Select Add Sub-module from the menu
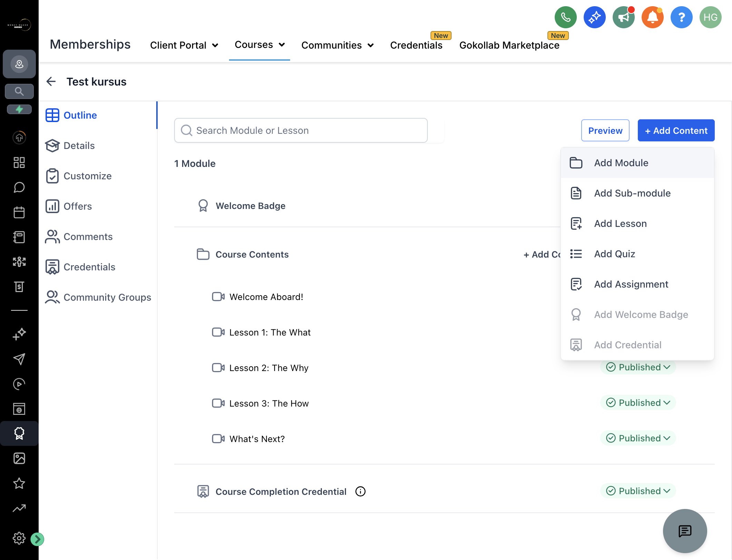 (x=637, y=193)
